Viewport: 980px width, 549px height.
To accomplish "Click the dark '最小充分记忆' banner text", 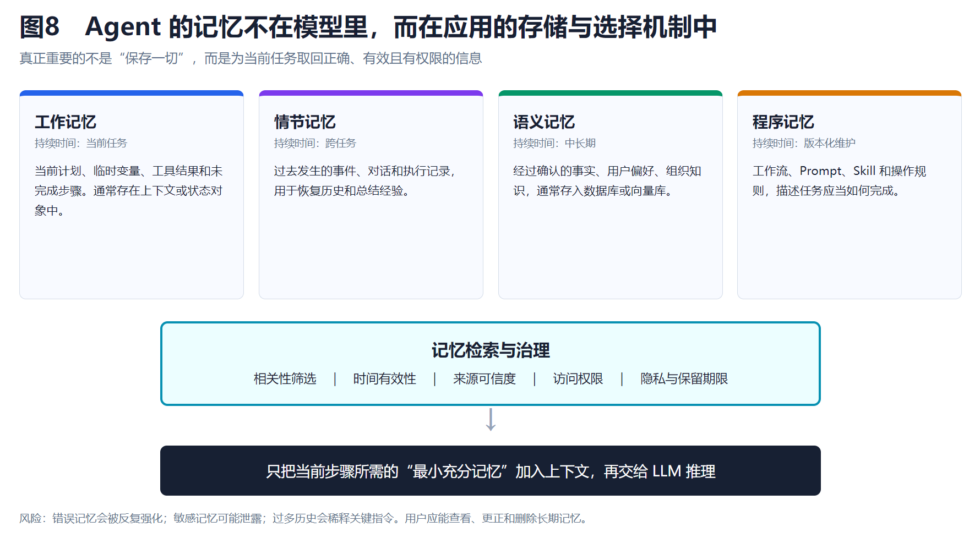I will tap(491, 471).
